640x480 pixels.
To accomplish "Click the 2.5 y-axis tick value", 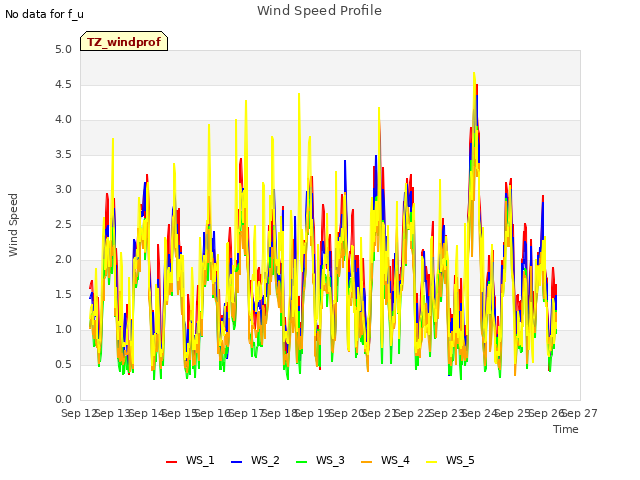I will [x=63, y=224].
